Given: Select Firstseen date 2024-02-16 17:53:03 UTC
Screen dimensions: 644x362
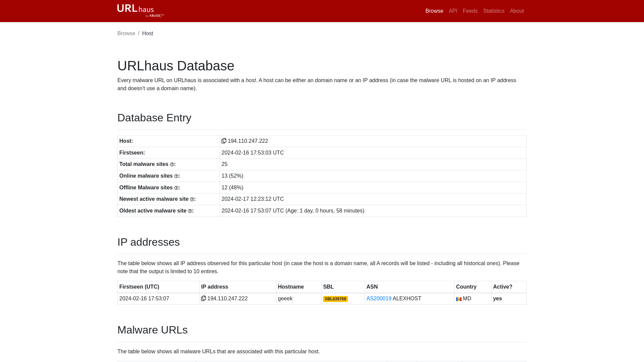Looking at the screenshot, I should click(253, 153).
